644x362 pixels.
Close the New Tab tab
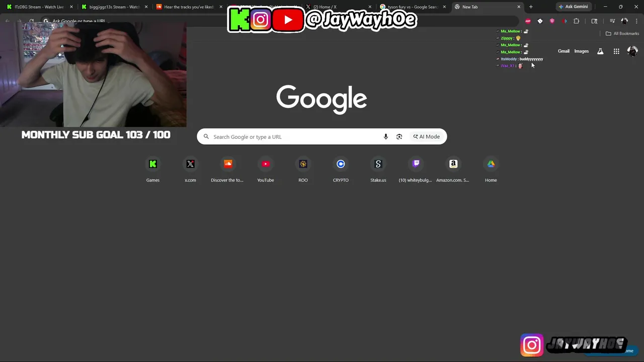pyautogui.click(x=519, y=7)
